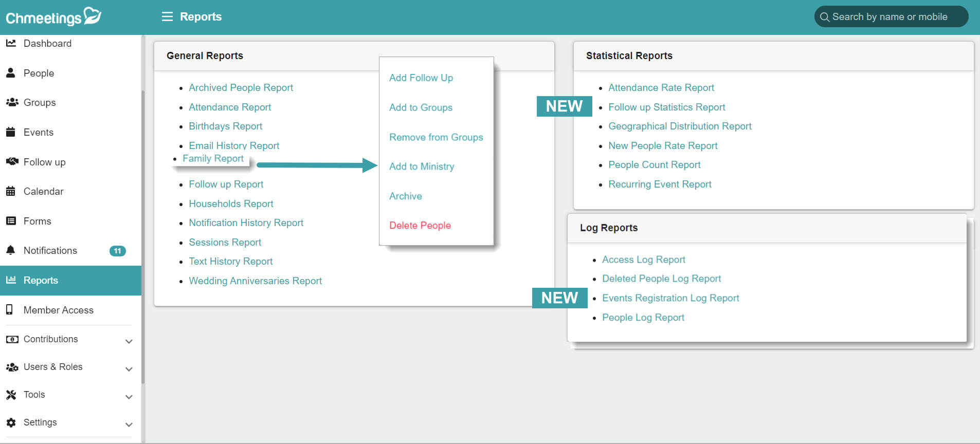Image resolution: width=980 pixels, height=444 pixels.
Task: Open Events Registration Log Report
Action: pyautogui.click(x=670, y=298)
